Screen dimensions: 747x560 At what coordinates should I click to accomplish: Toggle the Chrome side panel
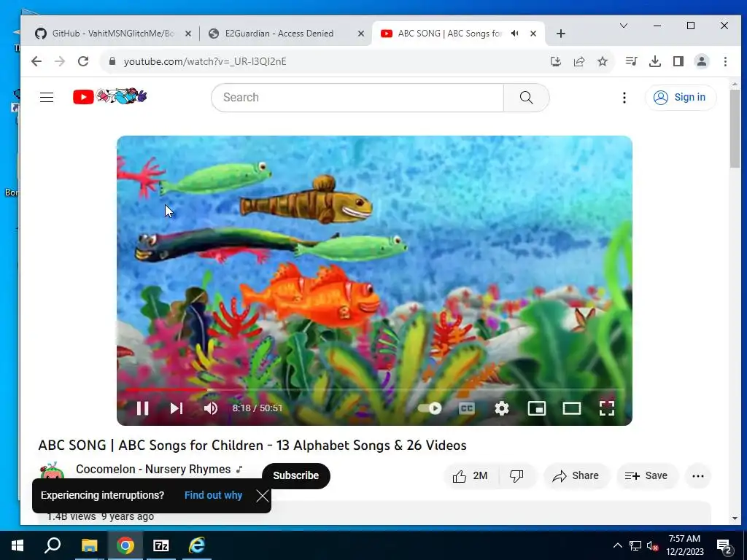coord(678,61)
